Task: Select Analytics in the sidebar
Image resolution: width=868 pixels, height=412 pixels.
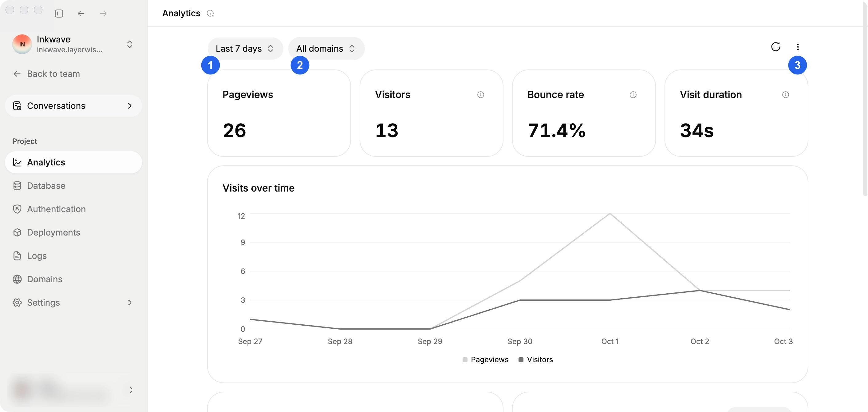Action: coord(73,163)
